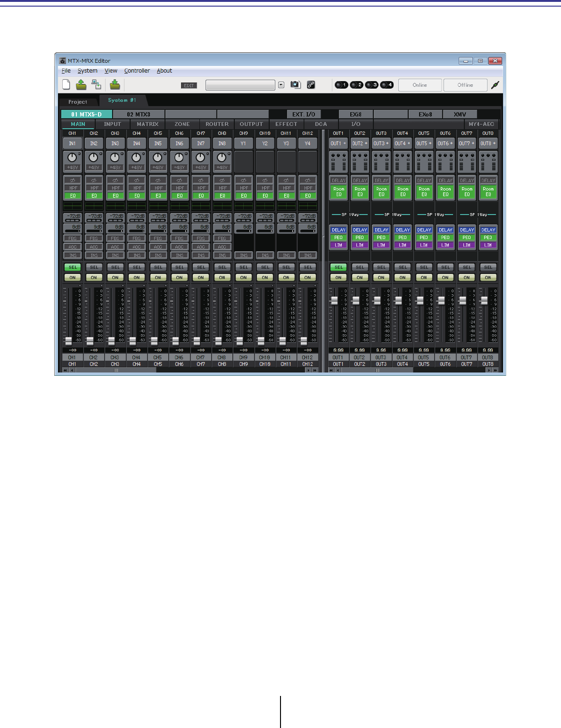561x728 pixels.
Task: Open the Room EQ for OUT1
Action: pos(338,190)
